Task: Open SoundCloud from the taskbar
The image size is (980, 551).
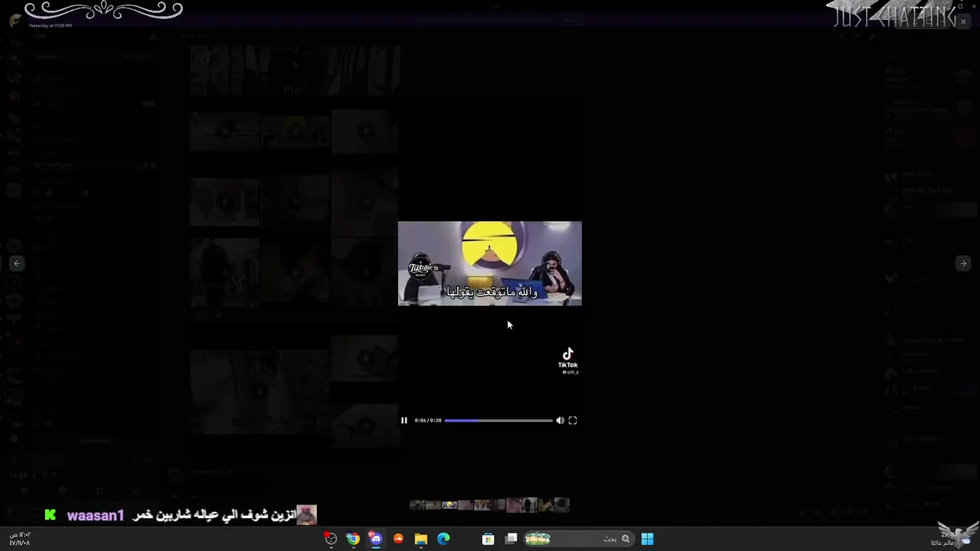Action: click(x=398, y=539)
